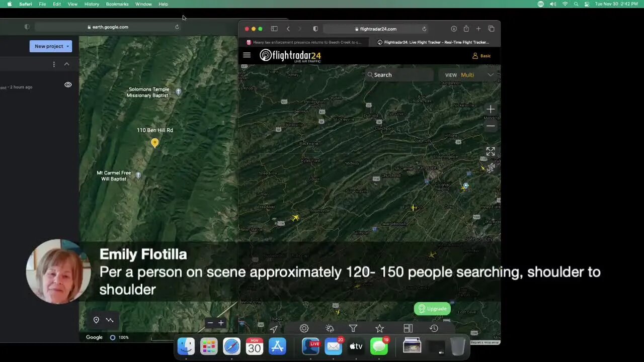Open the View menu
Image resolution: width=644 pixels, height=362 pixels.
[72, 4]
